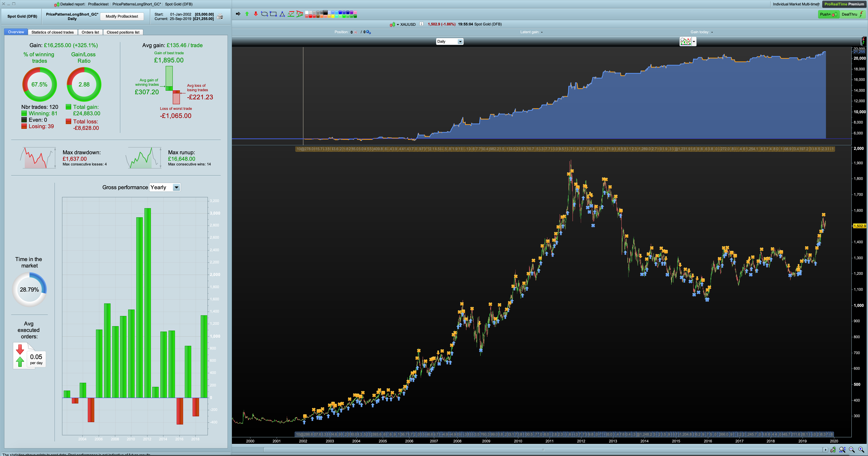The width and height of the screenshot is (868, 456).
Task: Open chart settings wrench icon
Action: coord(833,450)
